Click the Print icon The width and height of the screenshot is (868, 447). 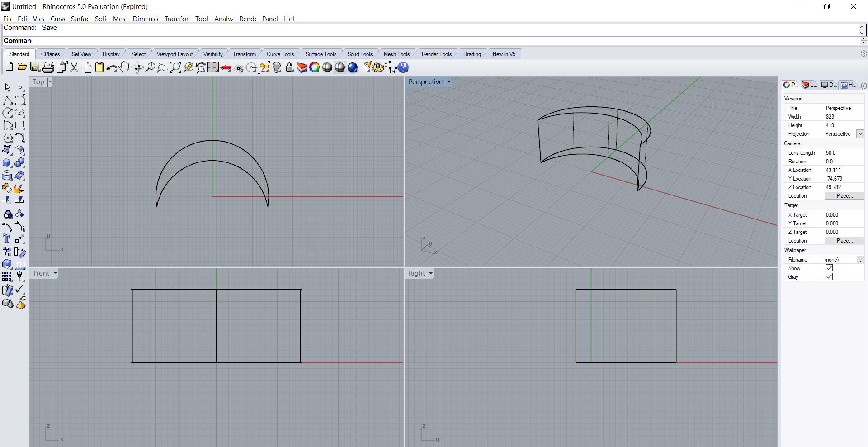point(48,67)
